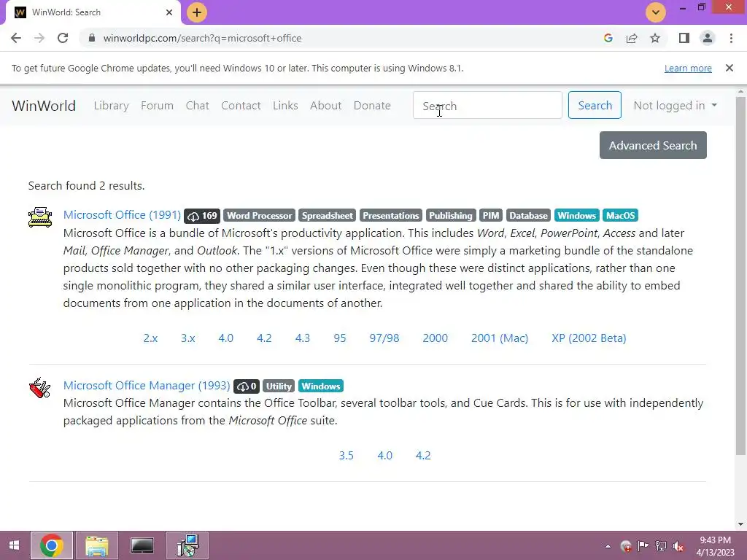Click the address bar URL
This screenshot has width=747, height=560.
tap(203, 38)
